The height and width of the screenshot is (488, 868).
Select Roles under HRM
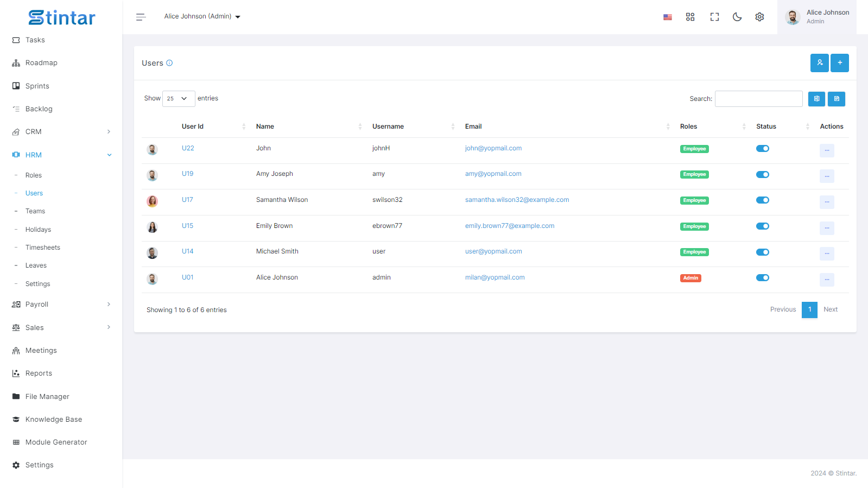(x=34, y=175)
